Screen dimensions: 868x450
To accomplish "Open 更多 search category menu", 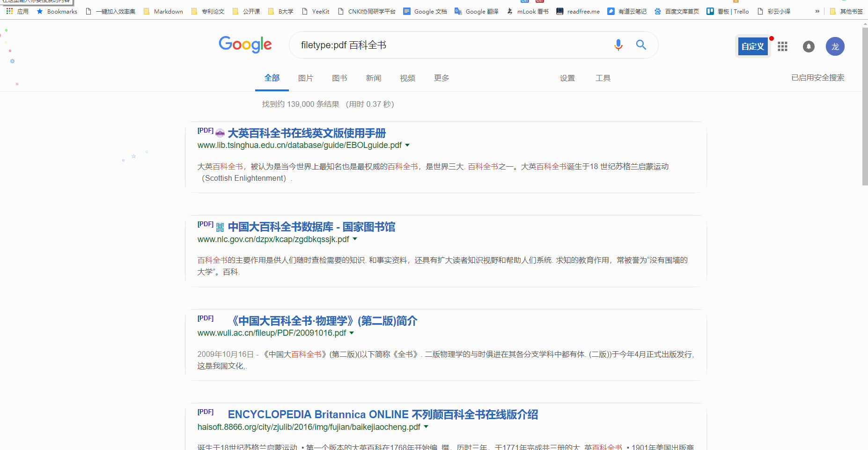I will pos(441,78).
